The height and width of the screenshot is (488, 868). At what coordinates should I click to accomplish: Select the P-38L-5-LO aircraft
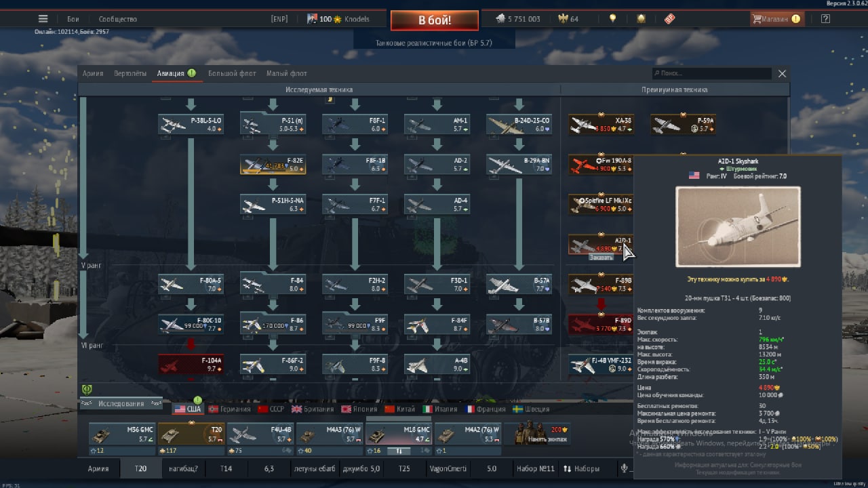(191, 124)
